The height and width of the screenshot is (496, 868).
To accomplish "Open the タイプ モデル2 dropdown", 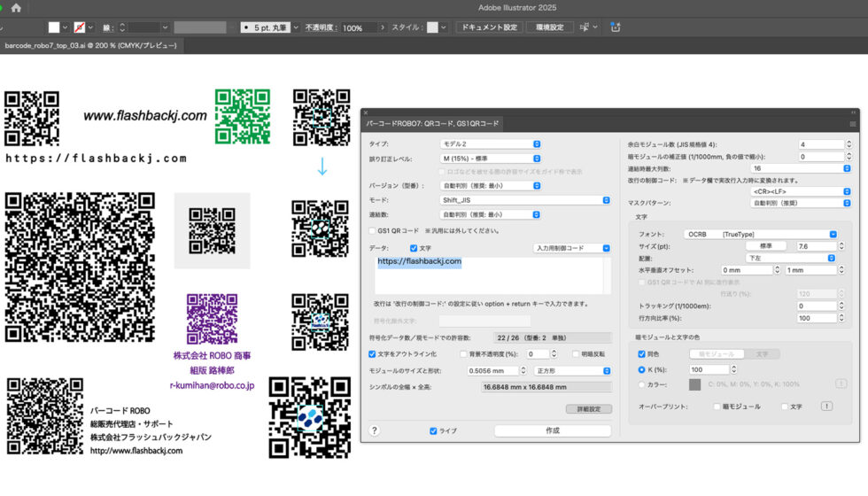I will coord(490,143).
